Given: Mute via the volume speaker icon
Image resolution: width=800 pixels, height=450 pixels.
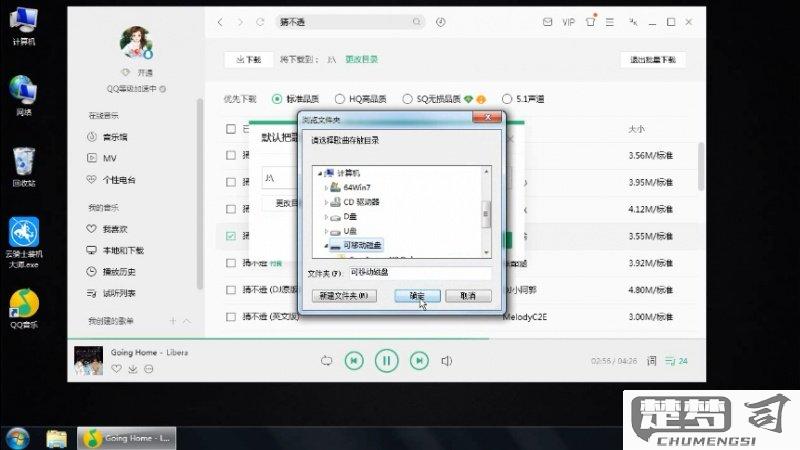Looking at the screenshot, I should tap(446, 361).
